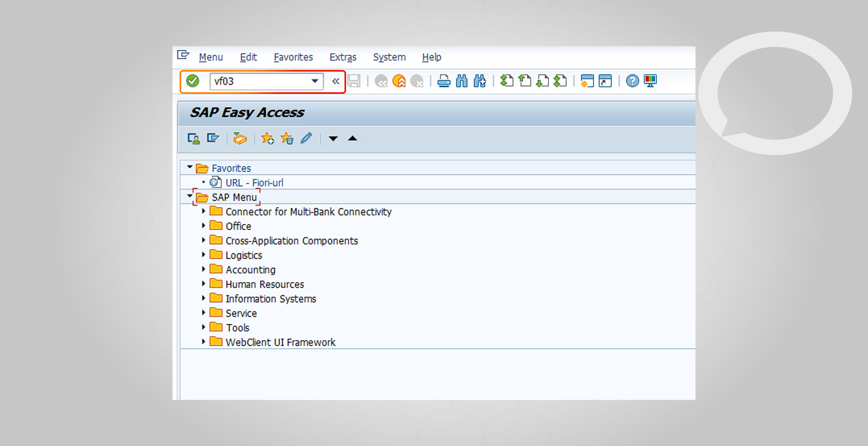Click the Find binoculars icon
The image size is (868, 446).
462,81
